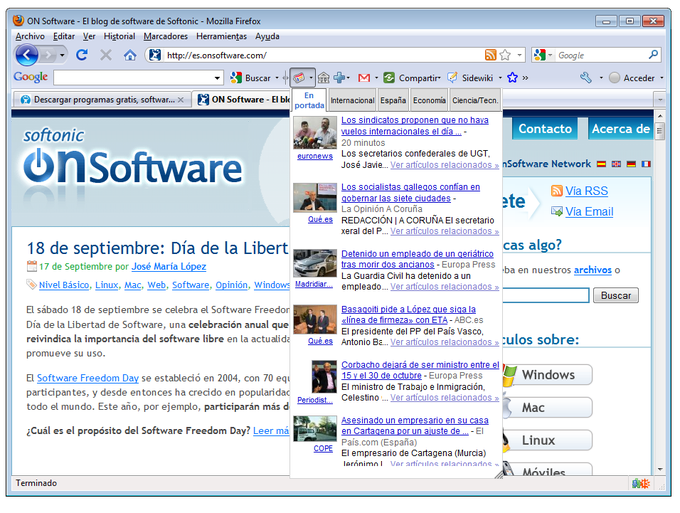Click the Vía Email link
The image size is (680, 513).
click(x=589, y=212)
